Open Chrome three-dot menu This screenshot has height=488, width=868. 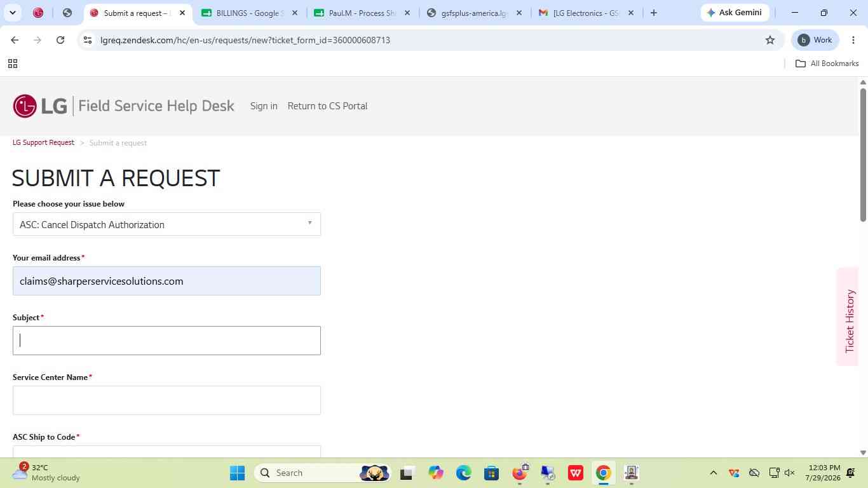tap(853, 40)
